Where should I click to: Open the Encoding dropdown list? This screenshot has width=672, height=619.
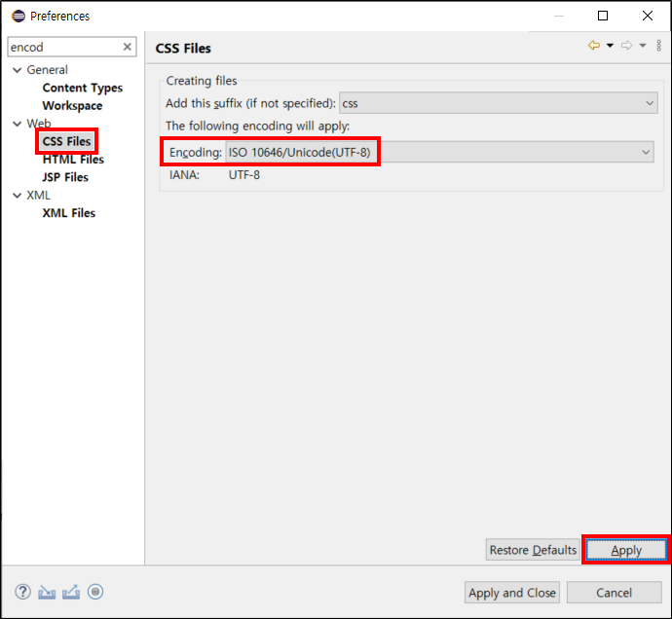tap(439, 152)
